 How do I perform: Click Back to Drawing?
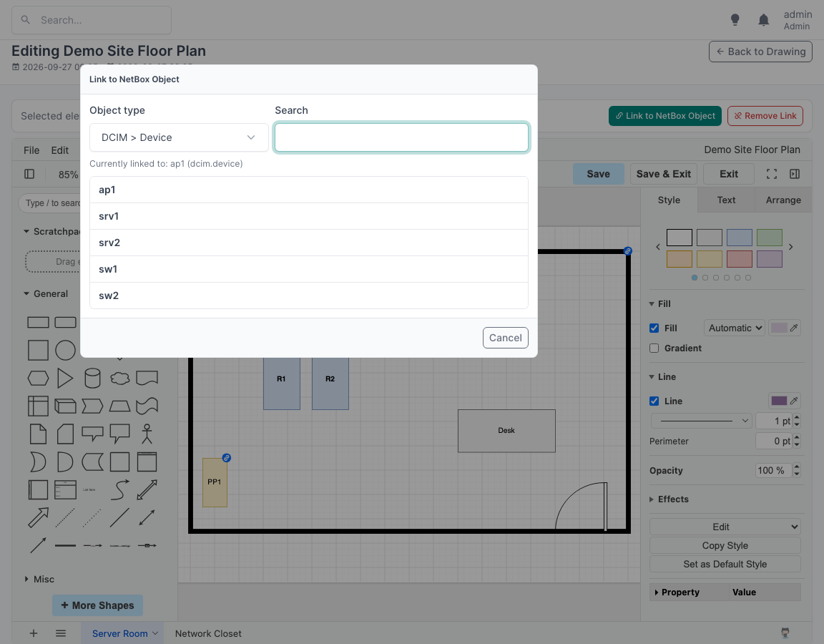[x=760, y=52]
